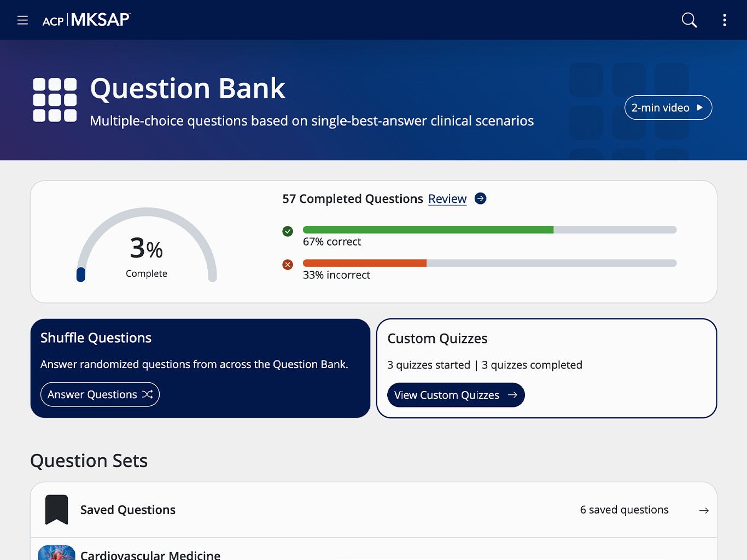Open View Custom Quizzes
This screenshot has height=560, width=747.
456,395
